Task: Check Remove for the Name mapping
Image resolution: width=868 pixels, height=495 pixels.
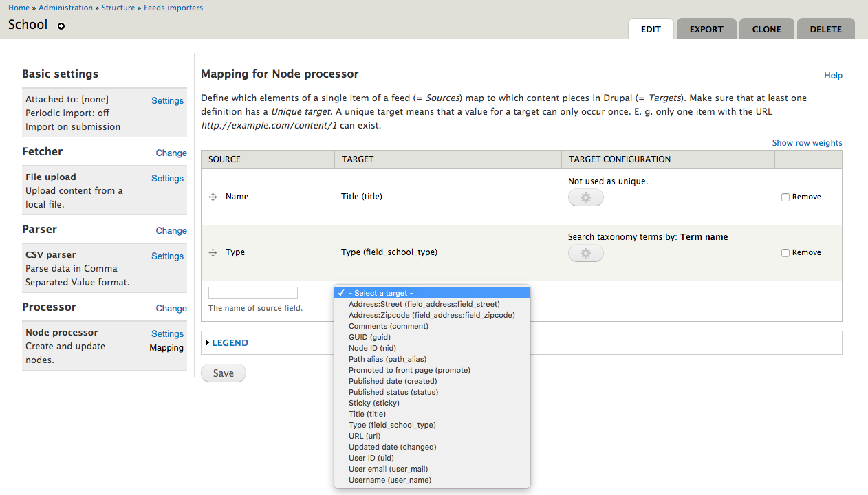Action: click(x=785, y=197)
